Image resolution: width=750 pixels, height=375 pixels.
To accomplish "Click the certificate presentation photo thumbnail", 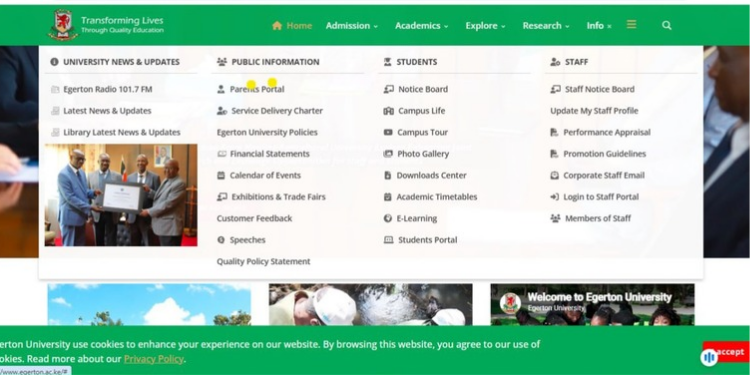I will tap(121, 195).
